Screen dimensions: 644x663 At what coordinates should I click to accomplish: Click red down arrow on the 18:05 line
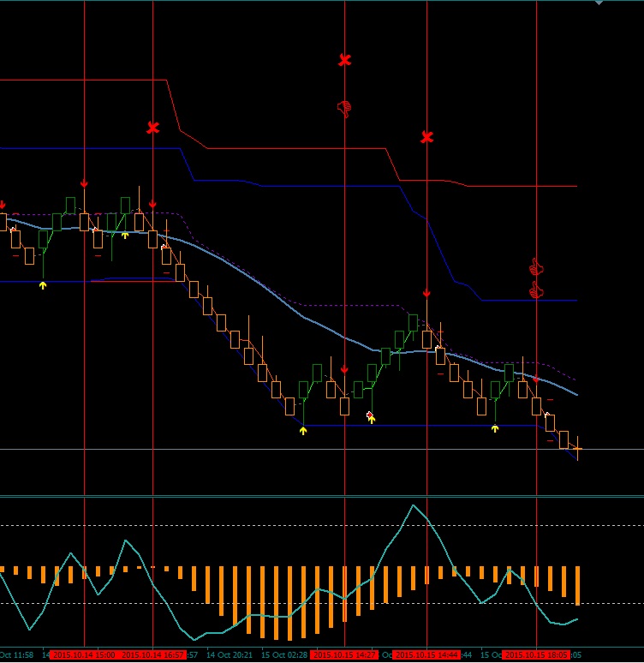(536, 379)
